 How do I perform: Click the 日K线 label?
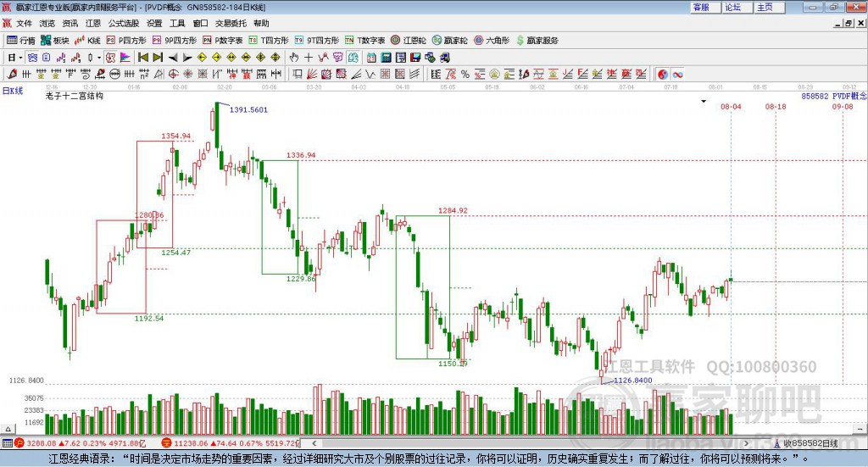click(x=13, y=92)
